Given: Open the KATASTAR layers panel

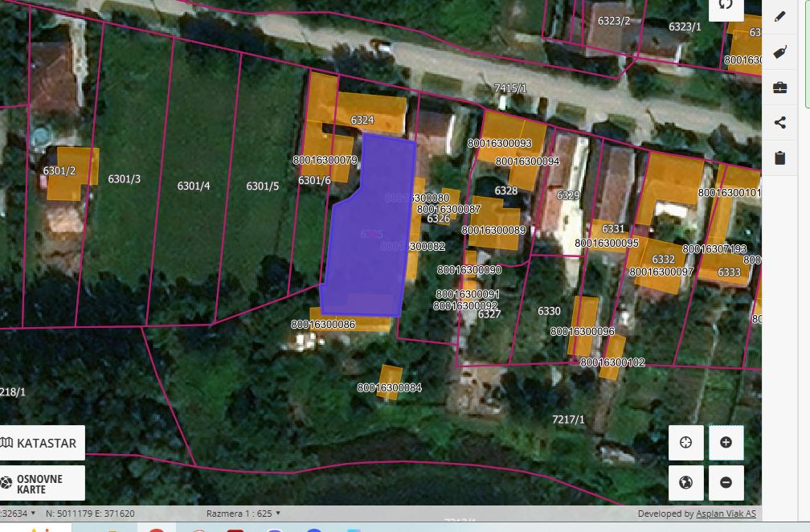Looking at the screenshot, I should pyautogui.click(x=40, y=443).
